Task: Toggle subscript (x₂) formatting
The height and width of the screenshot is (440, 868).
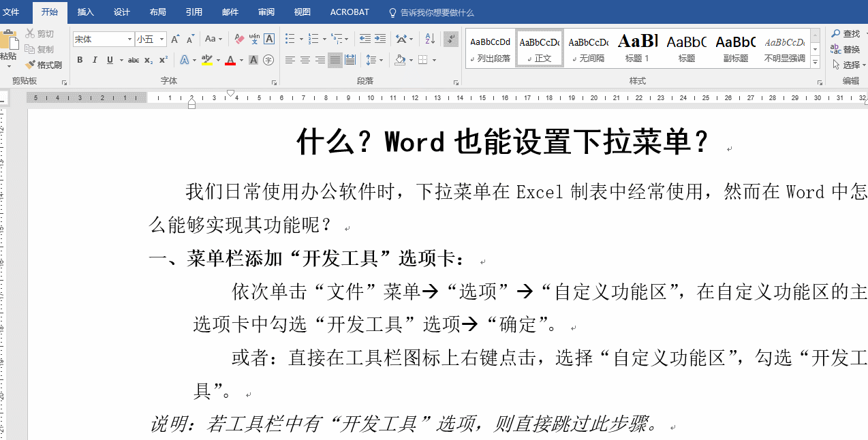Action: point(149,60)
